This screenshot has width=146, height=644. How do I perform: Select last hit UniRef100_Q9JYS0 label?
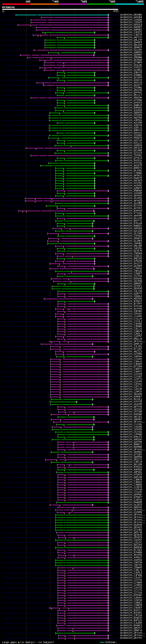[x=131, y=638]
